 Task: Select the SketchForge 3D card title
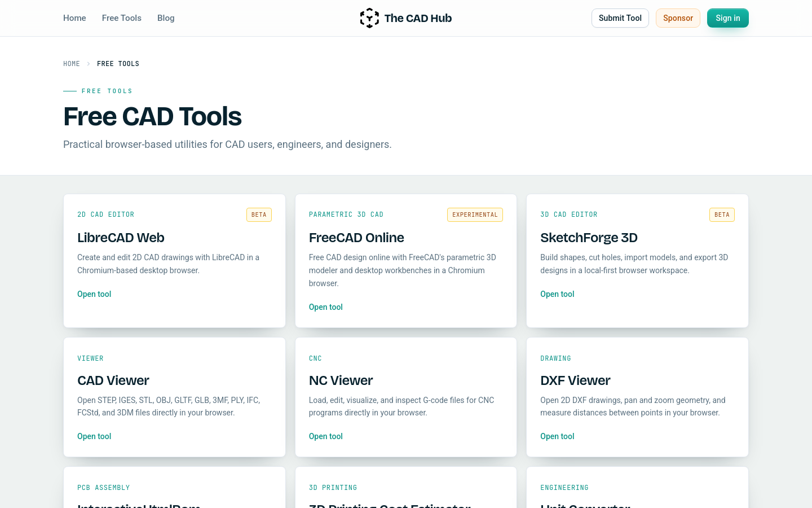tap(589, 238)
